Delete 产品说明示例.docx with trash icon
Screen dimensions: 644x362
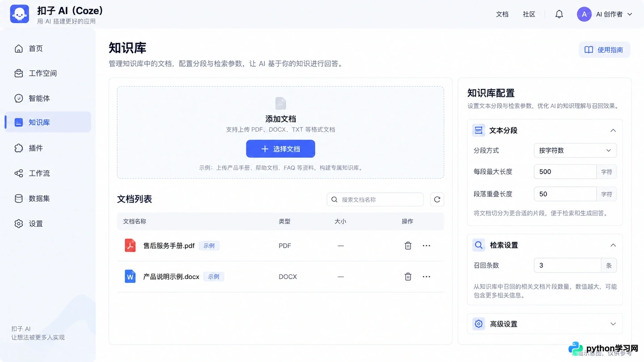(408, 277)
